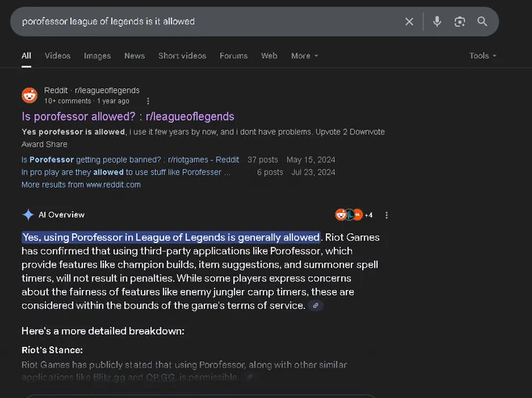Click link chip after 'terms of service.'
Image resolution: width=532 pixels, height=398 pixels.
pos(315,306)
